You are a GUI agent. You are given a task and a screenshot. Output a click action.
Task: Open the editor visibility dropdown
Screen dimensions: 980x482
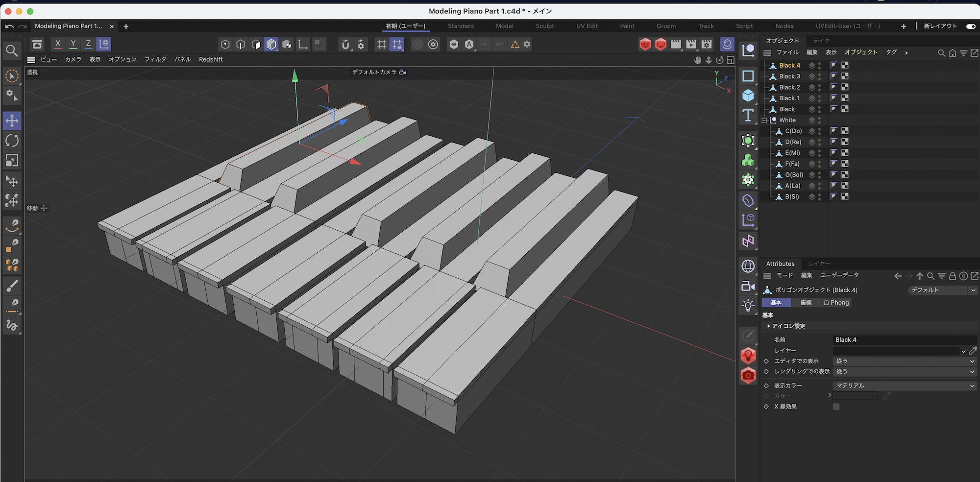click(904, 361)
